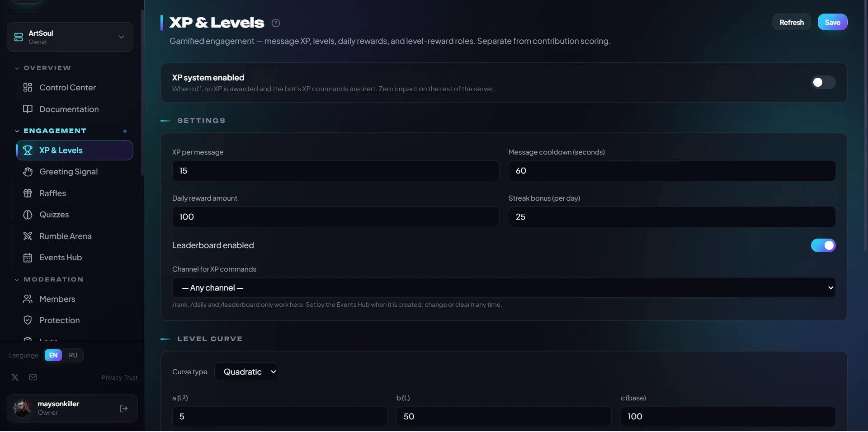Open Rumble Arena crossed swords icon
This screenshot has height=432, width=868.
pos(28,236)
